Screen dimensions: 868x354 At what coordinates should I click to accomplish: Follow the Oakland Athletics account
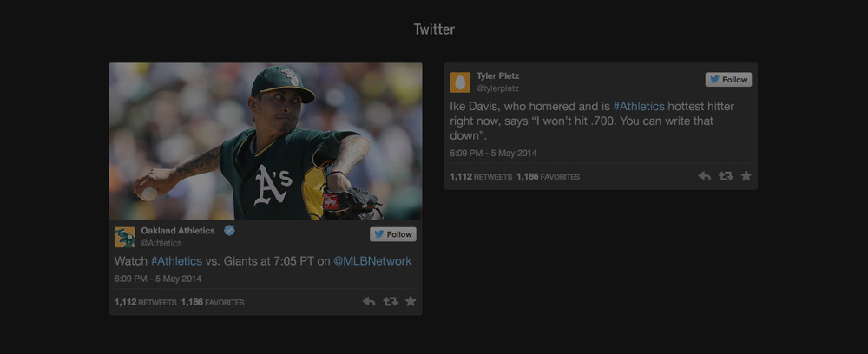[x=393, y=234]
